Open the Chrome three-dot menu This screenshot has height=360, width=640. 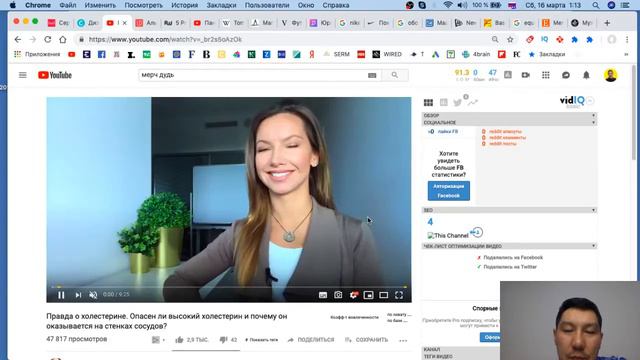627,40
